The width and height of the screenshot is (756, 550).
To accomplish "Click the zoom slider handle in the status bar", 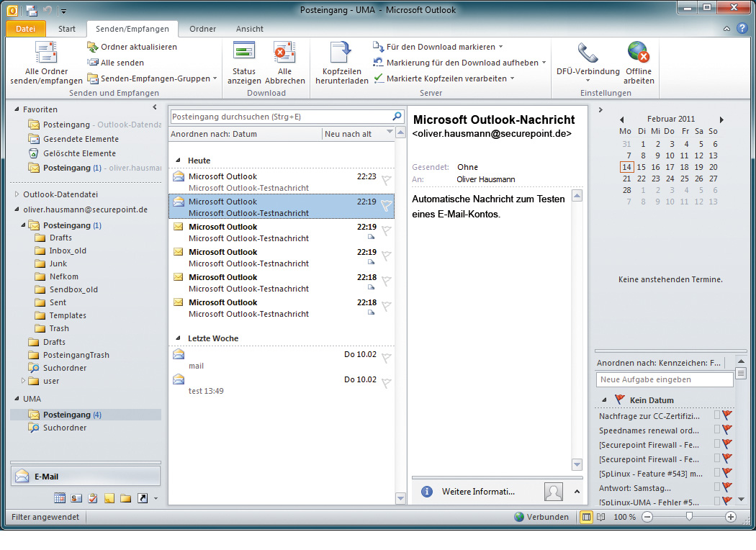I will (690, 517).
